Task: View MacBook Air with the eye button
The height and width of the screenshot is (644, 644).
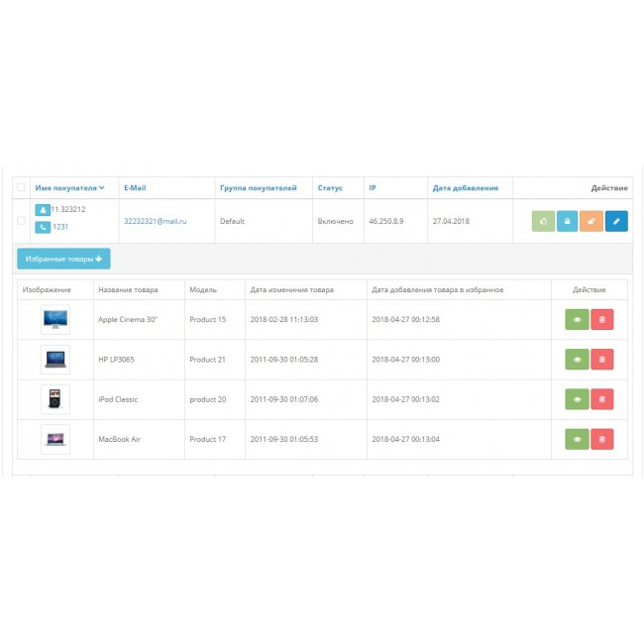Action: (x=576, y=439)
